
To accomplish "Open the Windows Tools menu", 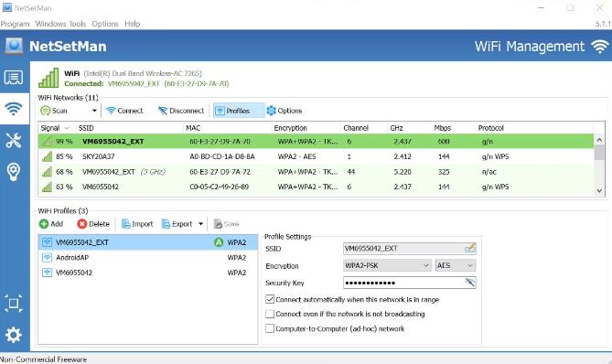I will pos(60,24).
